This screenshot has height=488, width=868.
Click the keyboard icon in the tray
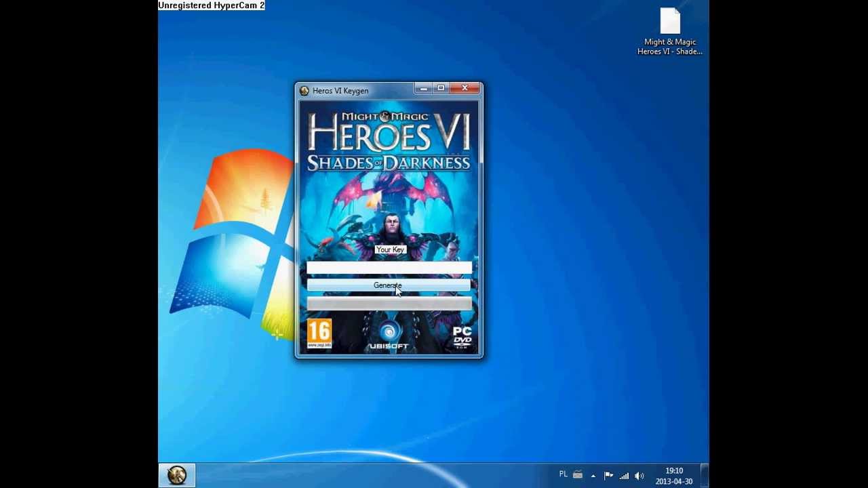[x=578, y=475]
